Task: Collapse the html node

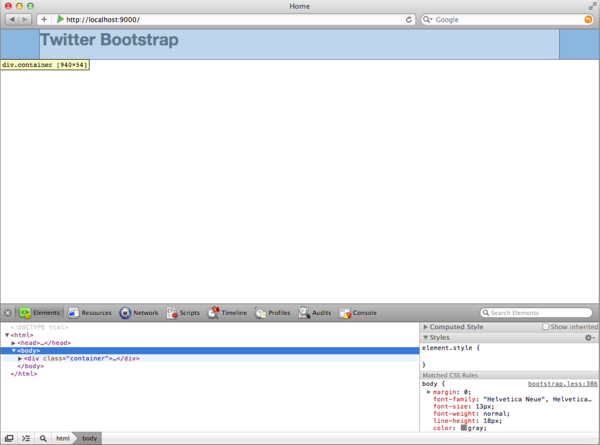Action: (7, 335)
